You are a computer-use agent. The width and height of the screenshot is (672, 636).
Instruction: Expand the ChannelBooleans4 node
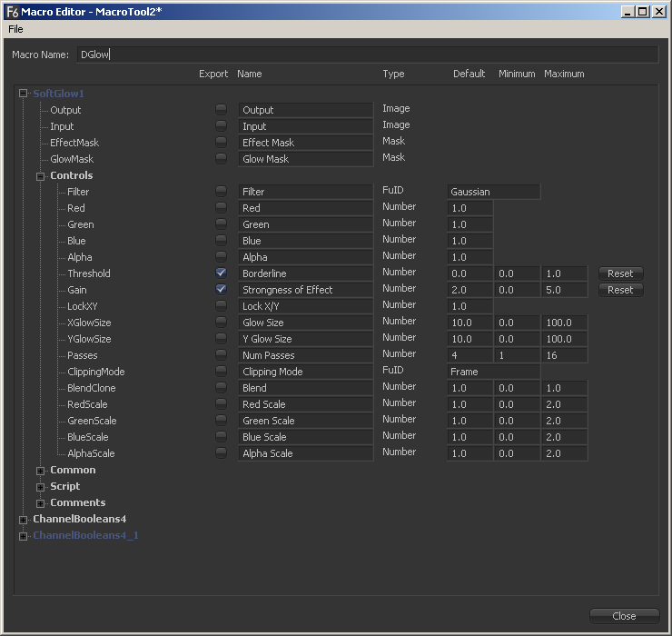[23, 520]
